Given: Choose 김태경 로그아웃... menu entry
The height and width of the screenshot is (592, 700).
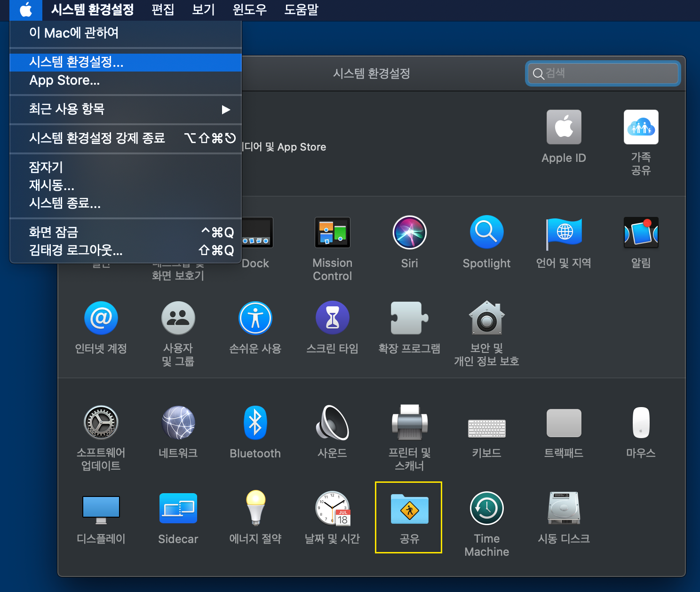Looking at the screenshot, I should coord(126,250).
